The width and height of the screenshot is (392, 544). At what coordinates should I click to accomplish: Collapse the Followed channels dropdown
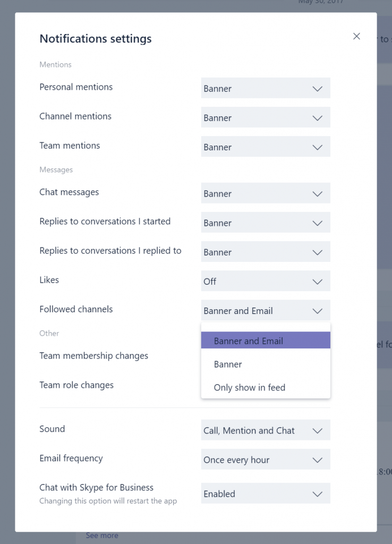point(266,310)
